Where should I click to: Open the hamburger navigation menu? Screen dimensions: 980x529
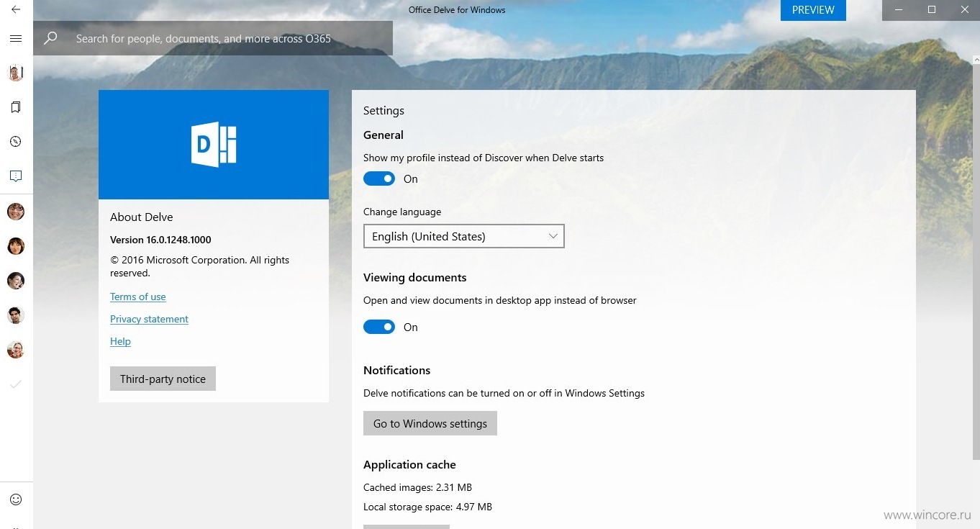pyautogui.click(x=16, y=39)
